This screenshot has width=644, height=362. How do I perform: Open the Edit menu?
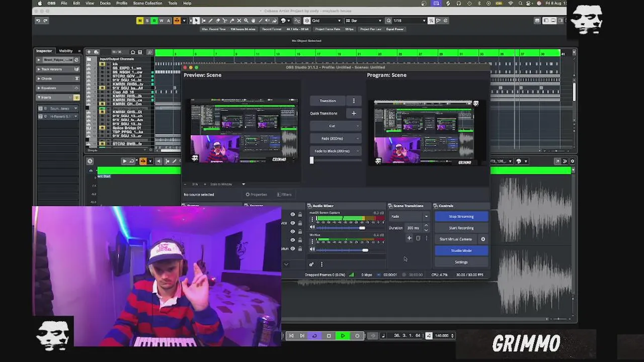[76, 3]
